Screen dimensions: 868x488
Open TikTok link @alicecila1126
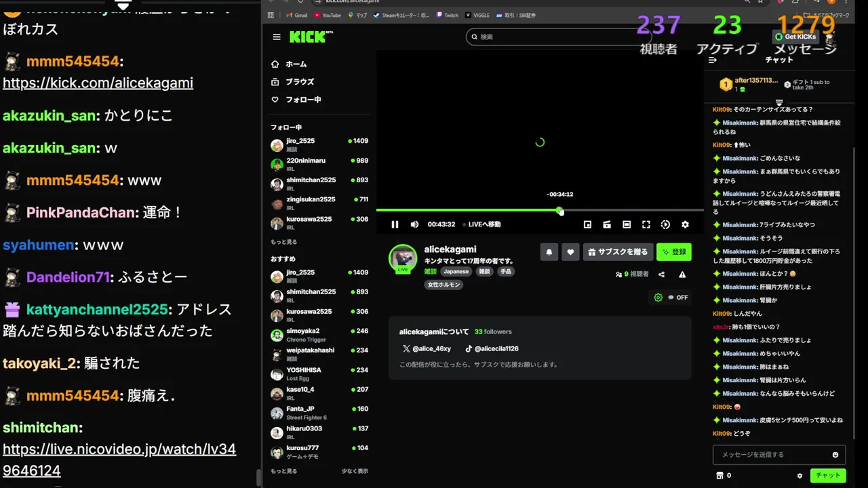click(492, 348)
